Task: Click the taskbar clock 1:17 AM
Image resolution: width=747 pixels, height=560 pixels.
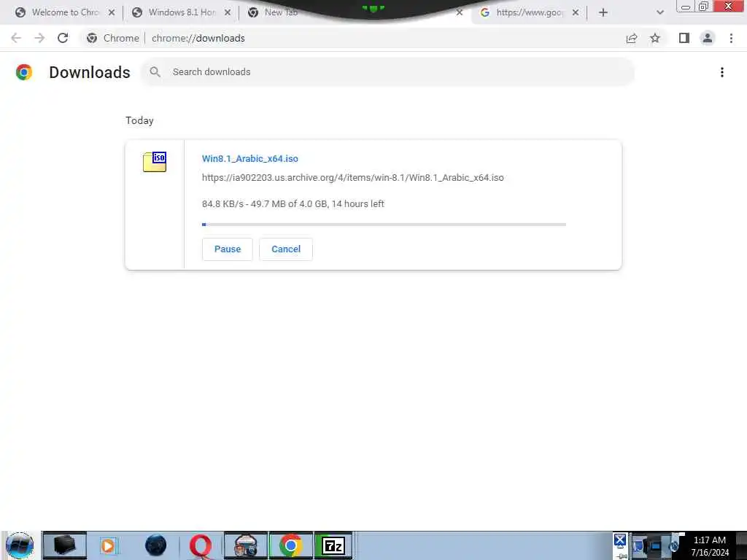Action: (x=709, y=540)
